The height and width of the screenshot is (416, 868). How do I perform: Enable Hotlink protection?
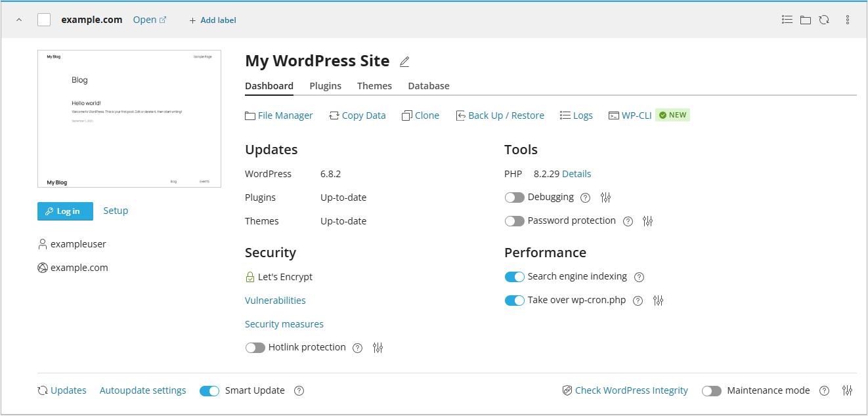pos(255,348)
